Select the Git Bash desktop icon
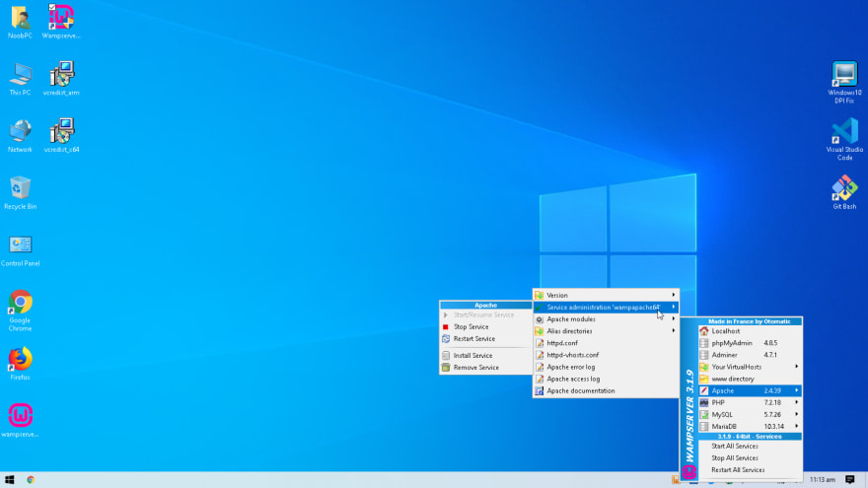The width and height of the screenshot is (868, 488). (844, 192)
